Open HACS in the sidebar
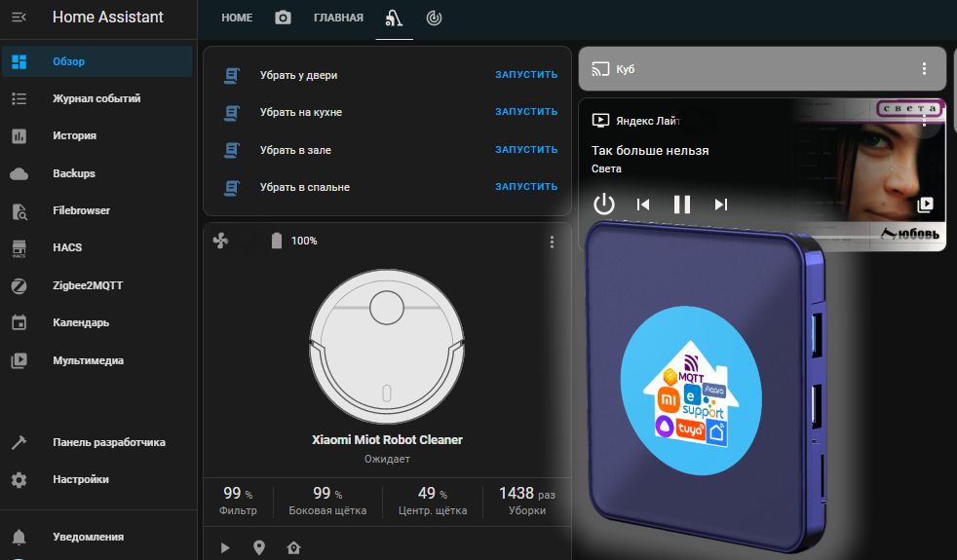 pyautogui.click(x=96, y=247)
